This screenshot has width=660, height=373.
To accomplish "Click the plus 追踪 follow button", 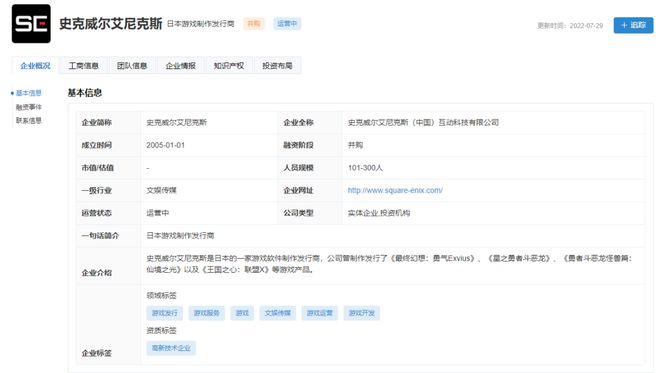I will tap(633, 25).
